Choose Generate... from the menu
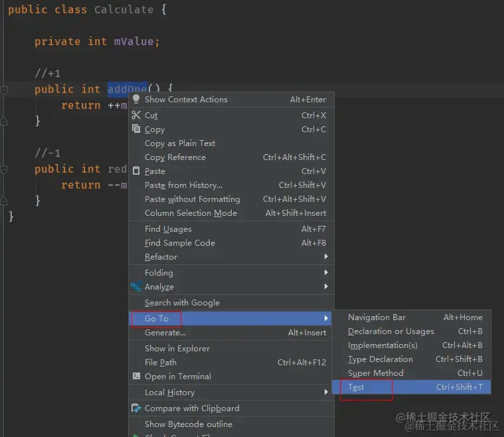This screenshot has height=437, width=504. pyautogui.click(x=230, y=333)
